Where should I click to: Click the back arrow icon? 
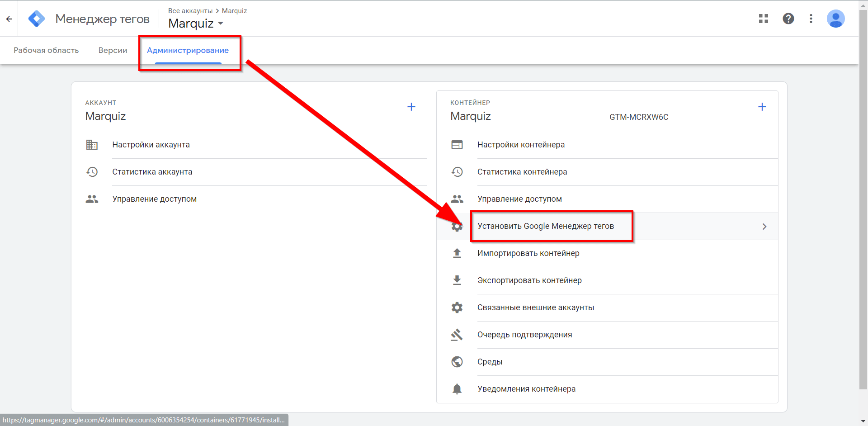coord(9,19)
